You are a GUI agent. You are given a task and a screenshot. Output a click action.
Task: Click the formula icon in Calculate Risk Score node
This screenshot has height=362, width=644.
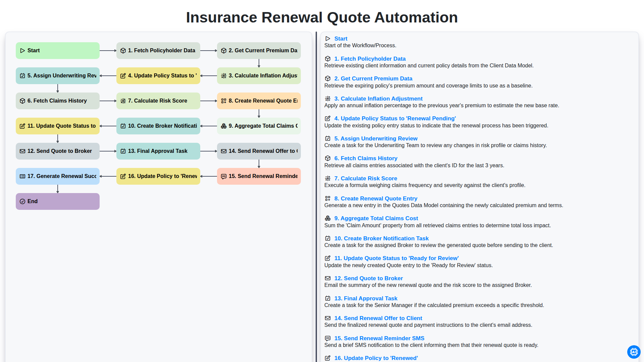[x=123, y=101]
